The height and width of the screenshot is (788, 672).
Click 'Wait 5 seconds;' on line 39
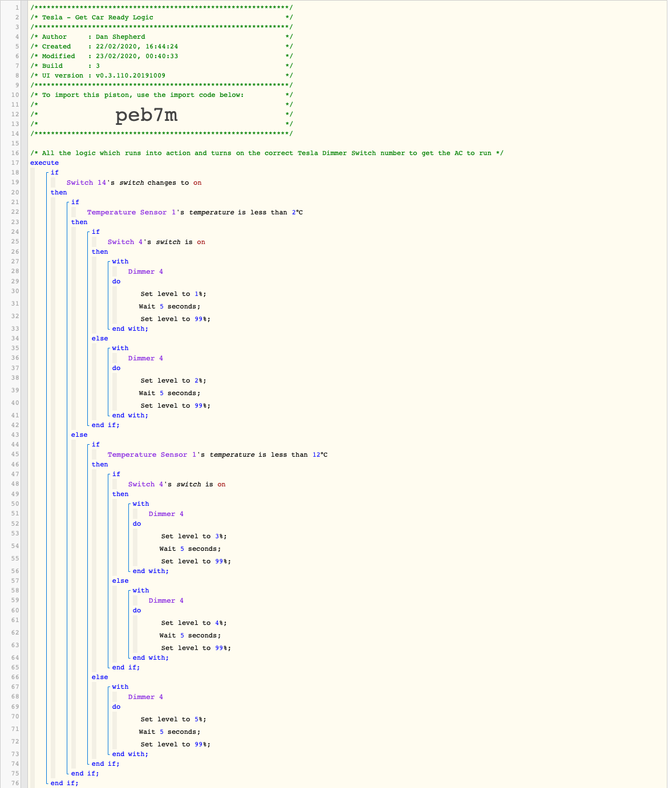tap(169, 393)
